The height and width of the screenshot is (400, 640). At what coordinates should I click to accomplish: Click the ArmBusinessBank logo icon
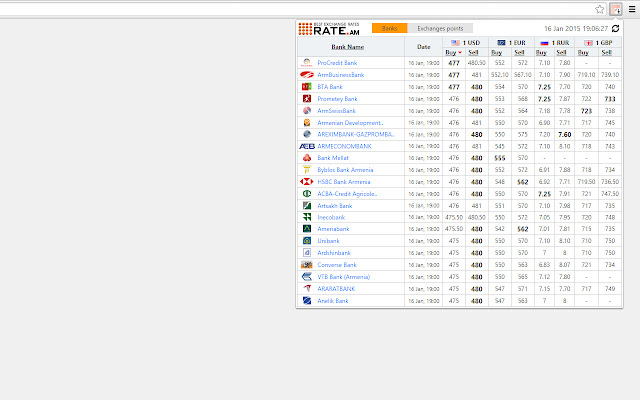[x=307, y=75]
